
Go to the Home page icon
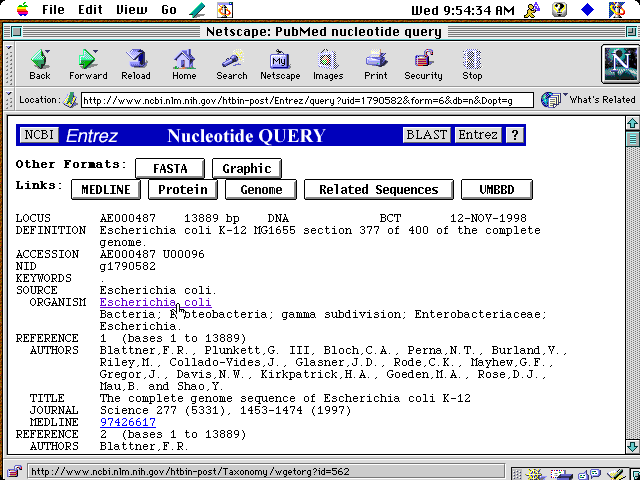tap(184, 65)
